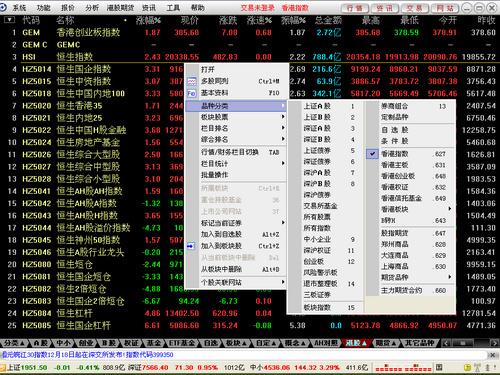Click the F10 基本资料 icon in context menu
Image resolution: width=500 pixels, height=375 pixels.
[191, 93]
